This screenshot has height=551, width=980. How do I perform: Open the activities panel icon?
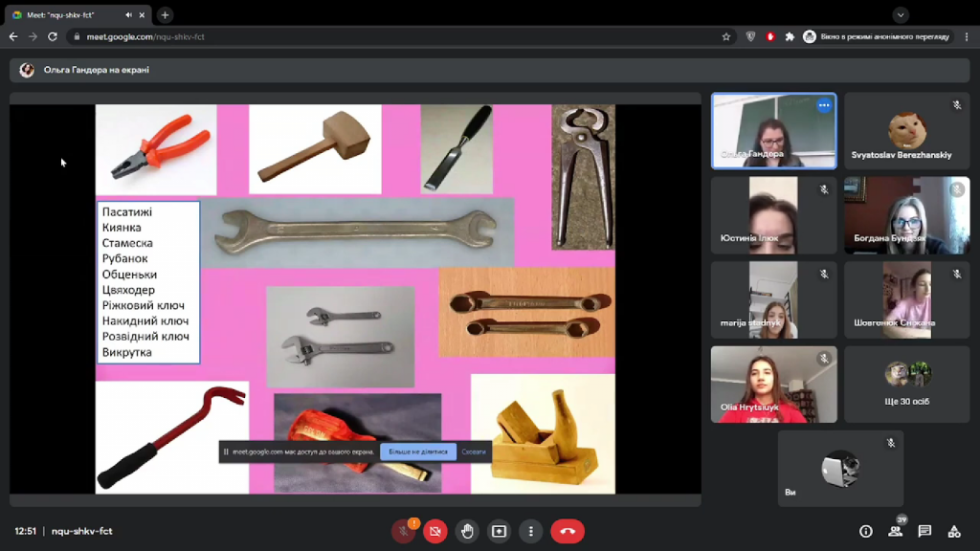click(x=954, y=531)
